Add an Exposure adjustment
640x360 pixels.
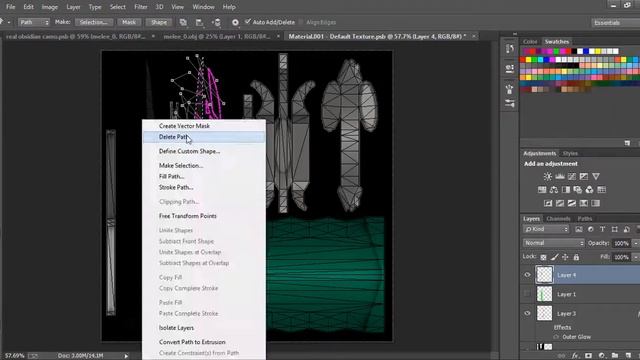coord(584,176)
